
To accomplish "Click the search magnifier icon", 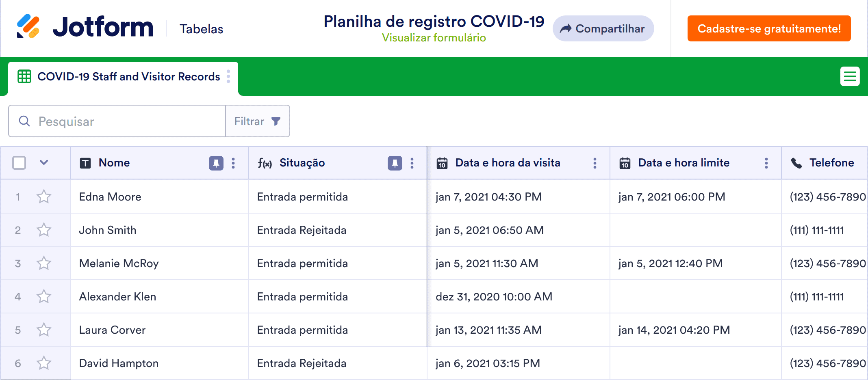I will [x=24, y=121].
